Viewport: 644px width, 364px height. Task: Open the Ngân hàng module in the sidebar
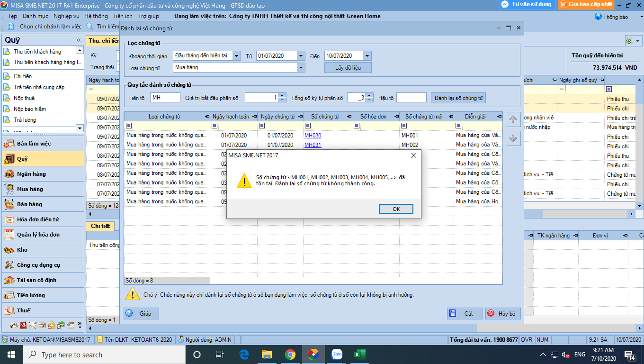click(x=31, y=174)
